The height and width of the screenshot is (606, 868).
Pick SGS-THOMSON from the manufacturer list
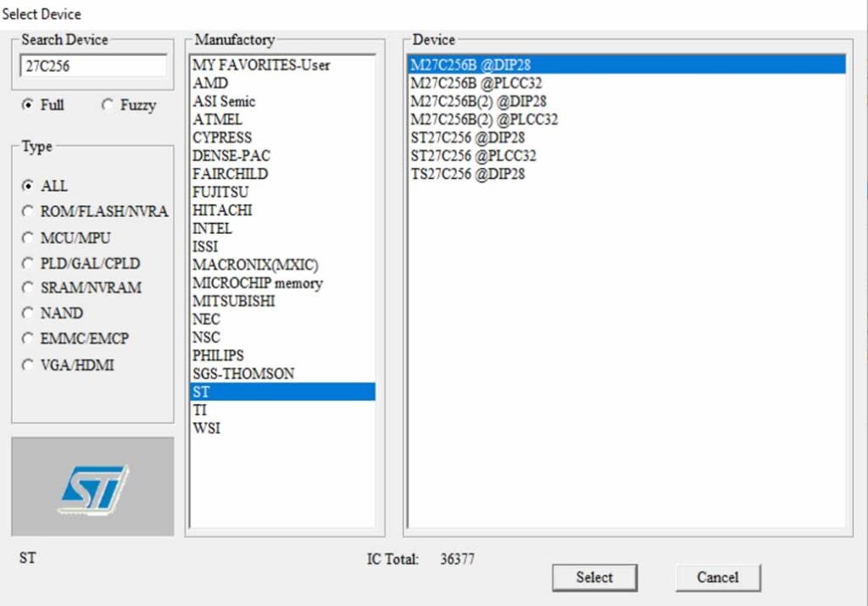282,374
